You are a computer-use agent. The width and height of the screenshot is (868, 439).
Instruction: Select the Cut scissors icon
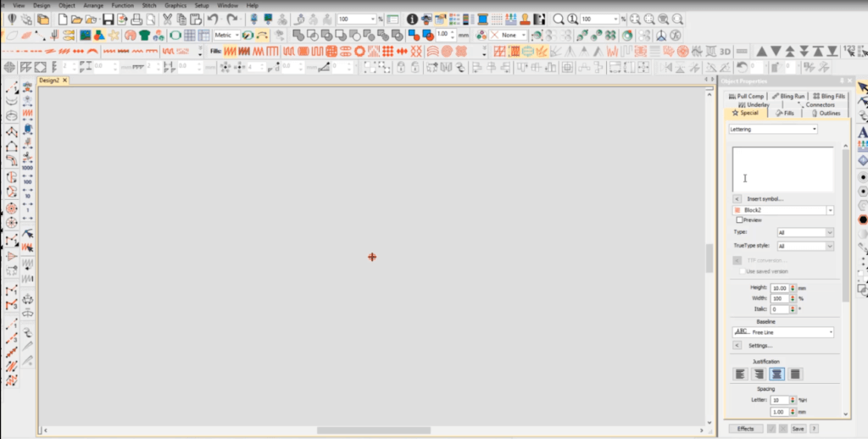click(168, 19)
